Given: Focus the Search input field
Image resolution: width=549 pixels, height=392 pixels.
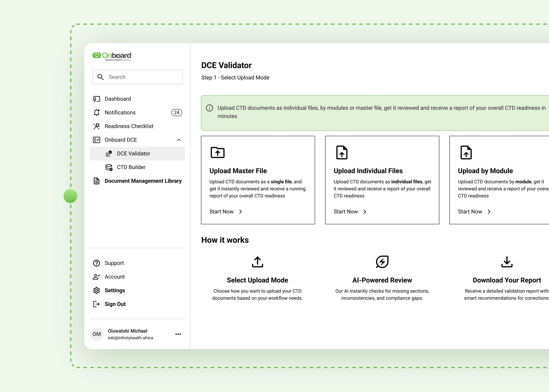Looking at the screenshot, I should point(137,77).
